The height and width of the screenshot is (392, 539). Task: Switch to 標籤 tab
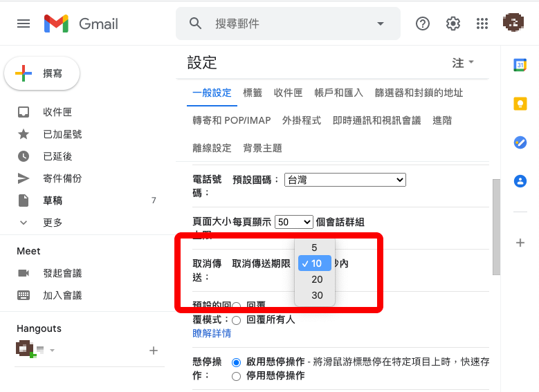pos(253,93)
